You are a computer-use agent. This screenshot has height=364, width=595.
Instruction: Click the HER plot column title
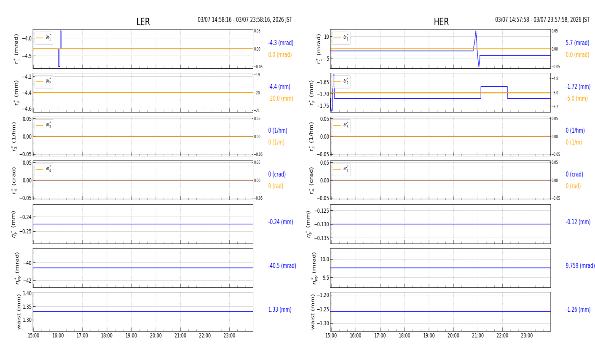point(441,22)
